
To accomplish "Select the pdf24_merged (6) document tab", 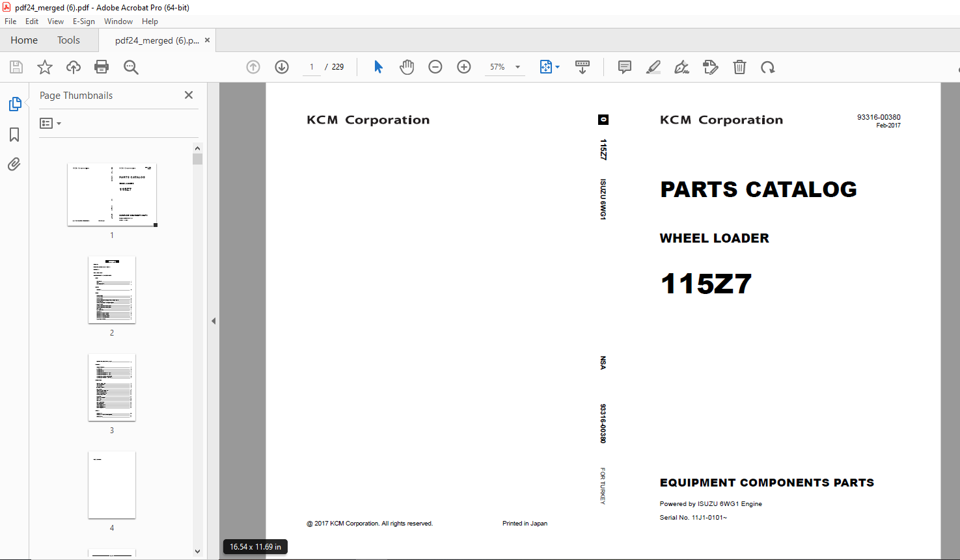I will (x=157, y=40).
